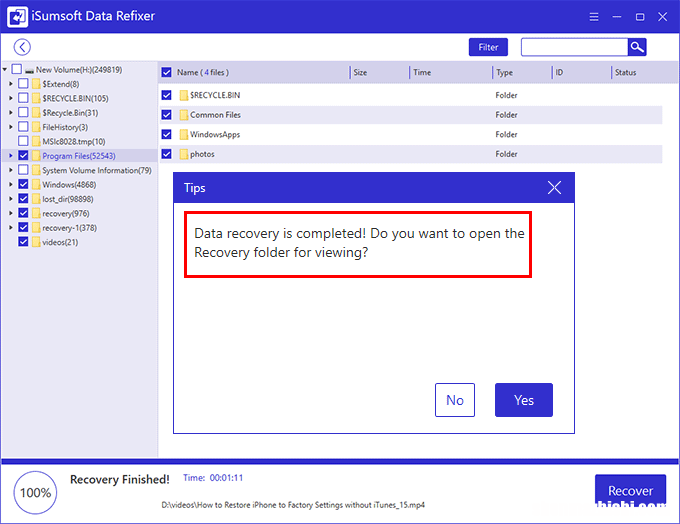This screenshot has width=680, height=524.
Task: Uncheck the videos(21) checkbox
Action: (23, 242)
